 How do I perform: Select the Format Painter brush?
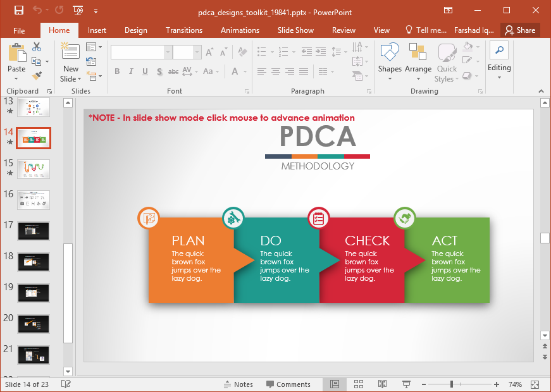tap(37, 75)
